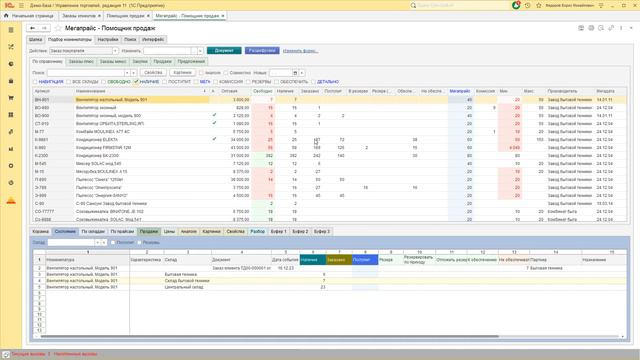Open the 1C main menu hamburger icon
640x360 pixels.
21,5
